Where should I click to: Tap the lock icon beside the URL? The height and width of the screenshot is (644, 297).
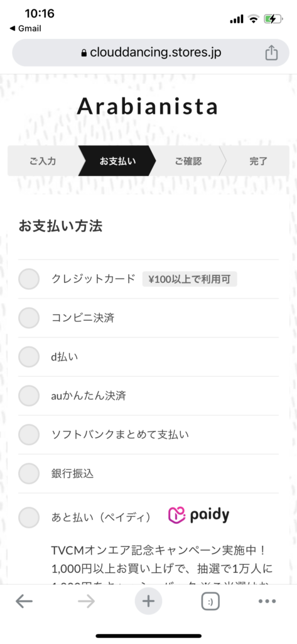tap(84, 53)
